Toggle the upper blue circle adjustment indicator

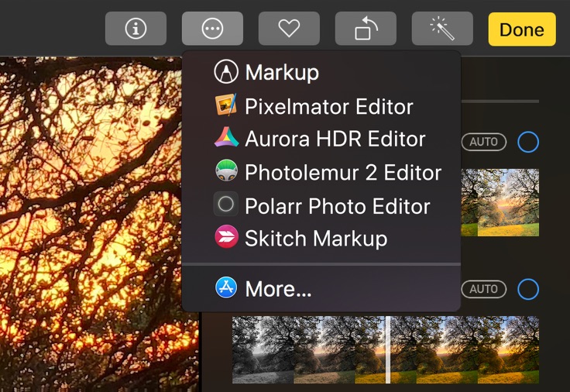point(528,142)
